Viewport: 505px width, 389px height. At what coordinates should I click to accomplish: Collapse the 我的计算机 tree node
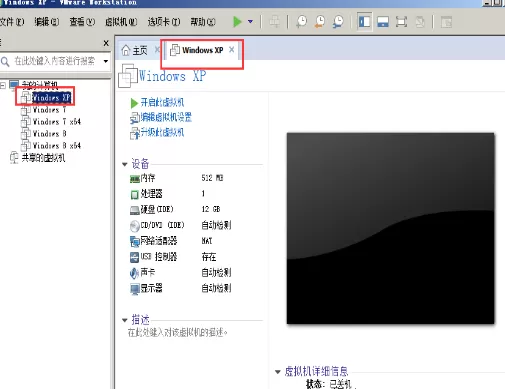[3, 86]
